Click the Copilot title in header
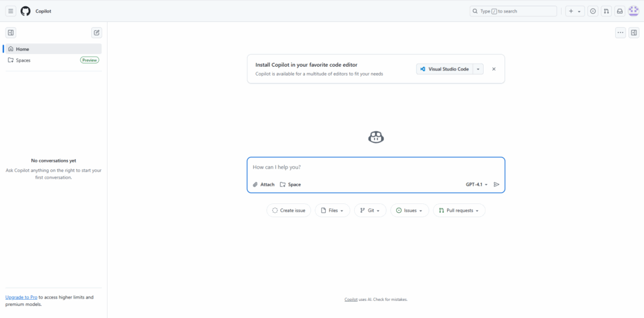 pos(43,11)
